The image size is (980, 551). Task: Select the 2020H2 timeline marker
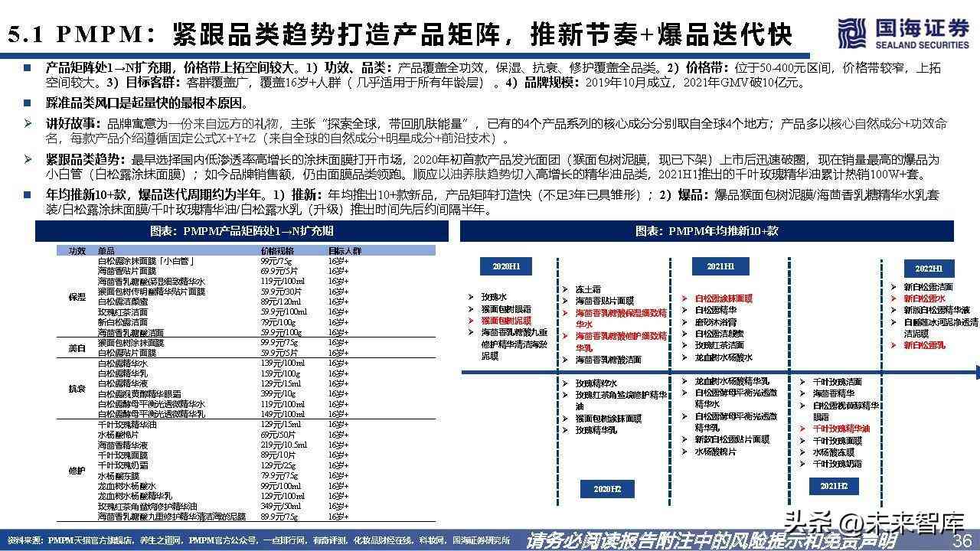click(607, 487)
